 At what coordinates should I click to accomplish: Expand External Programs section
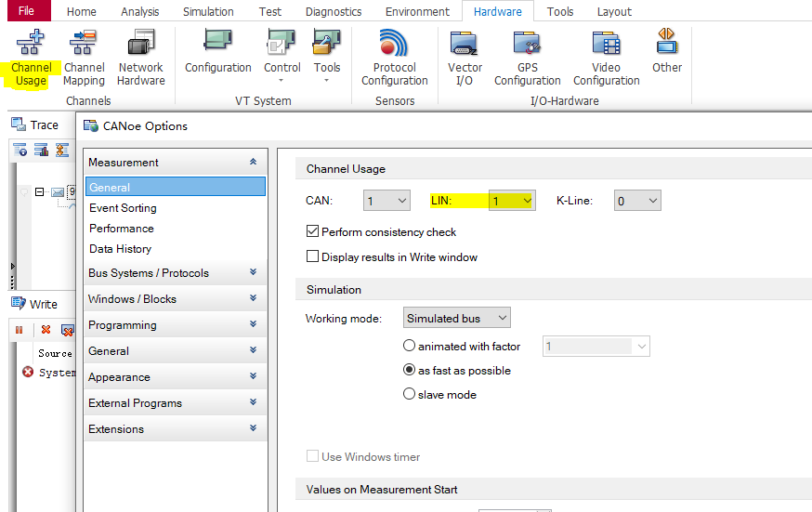click(254, 402)
